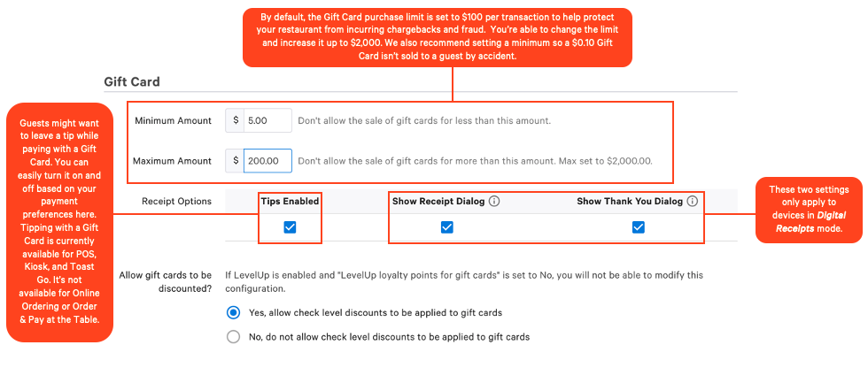Disable the Show Thank You Dialog checkbox
Screen dimensions: 868x368
click(638, 227)
